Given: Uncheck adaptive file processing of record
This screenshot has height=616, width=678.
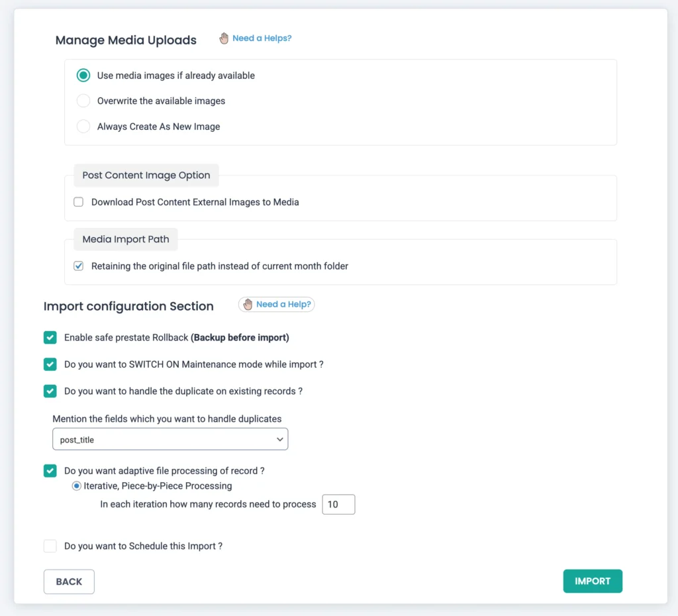Looking at the screenshot, I should (x=50, y=470).
